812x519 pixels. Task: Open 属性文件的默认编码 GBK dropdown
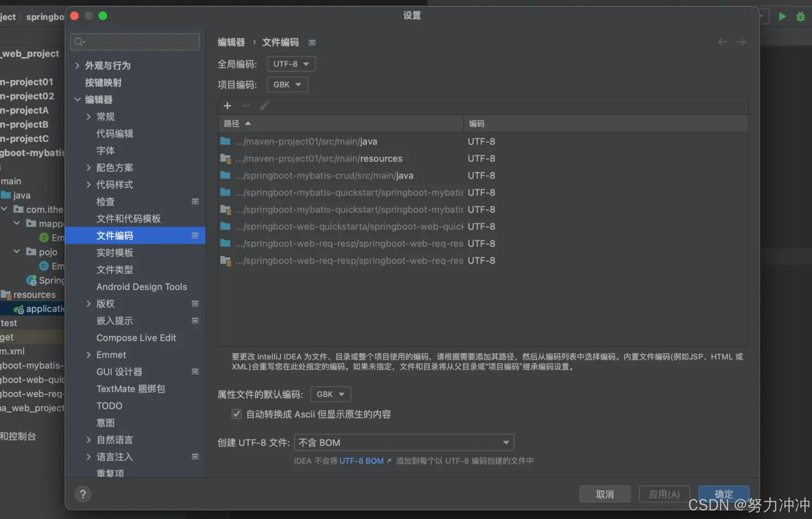[x=331, y=394]
